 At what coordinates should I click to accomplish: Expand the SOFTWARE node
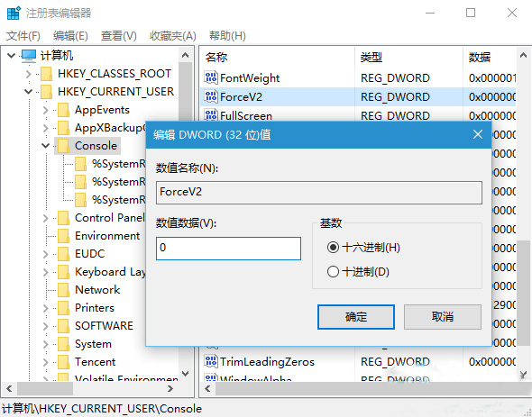pyautogui.click(x=46, y=326)
